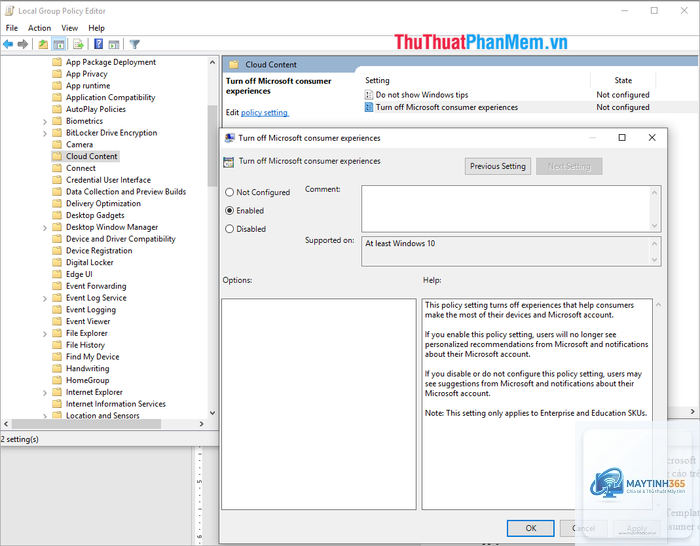Select the Find My Device folder
The image size is (700, 546).
(x=92, y=357)
